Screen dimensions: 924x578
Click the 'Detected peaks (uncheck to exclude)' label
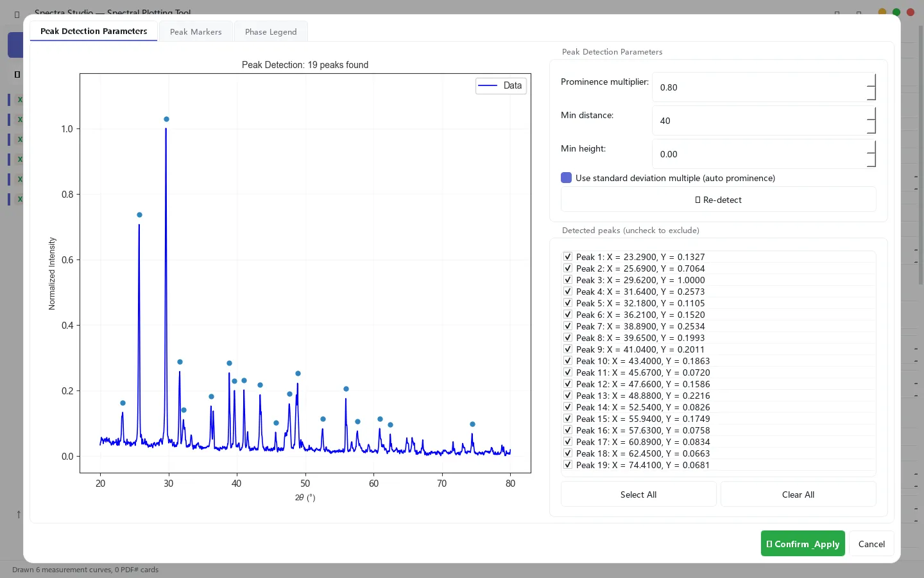coord(631,230)
